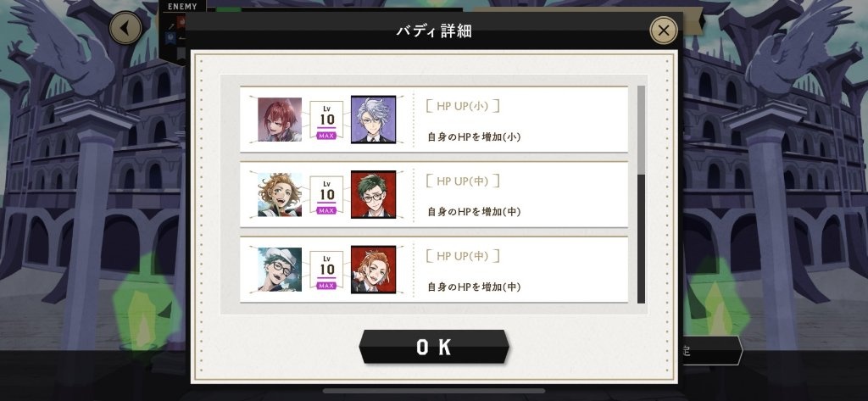Select the red-haired character portrait
Screen dimensions: 868x401
point(280,119)
